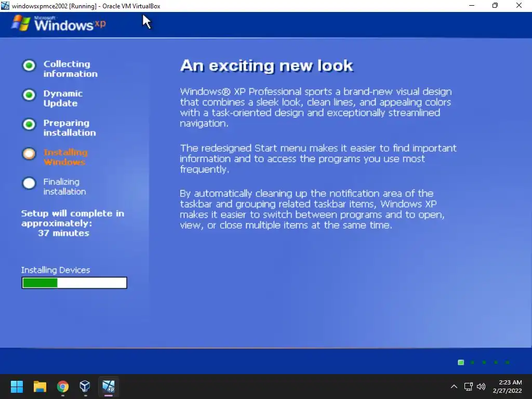This screenshot has width=532, height=399.
Task: Click the paragraph about the redesigned Start menu
Action: click(318, 158)
